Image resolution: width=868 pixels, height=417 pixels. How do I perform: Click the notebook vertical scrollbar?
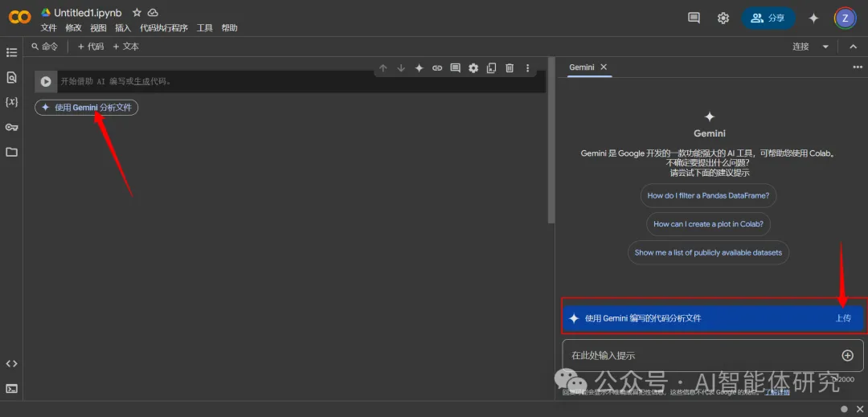(551, 140)
